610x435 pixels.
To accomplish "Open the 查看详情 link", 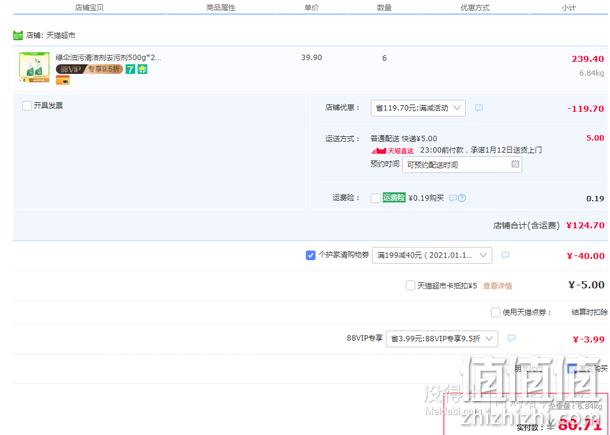I will click(x=497, y=286).
